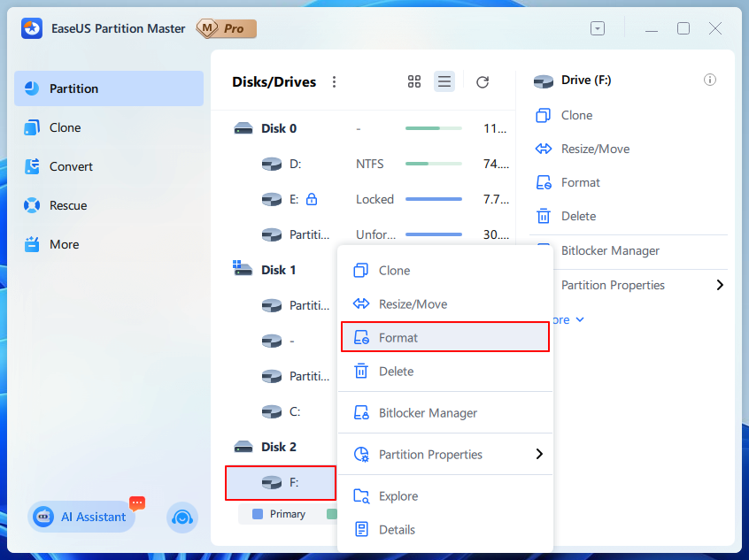Open the customer support headset icon
This screenshot has height=560, width=749.
pos(182,518)
